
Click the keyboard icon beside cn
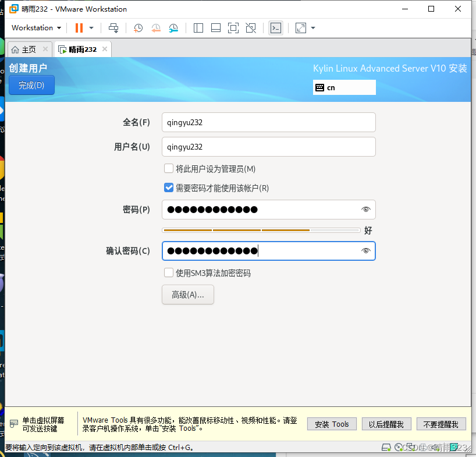[319, 87]
